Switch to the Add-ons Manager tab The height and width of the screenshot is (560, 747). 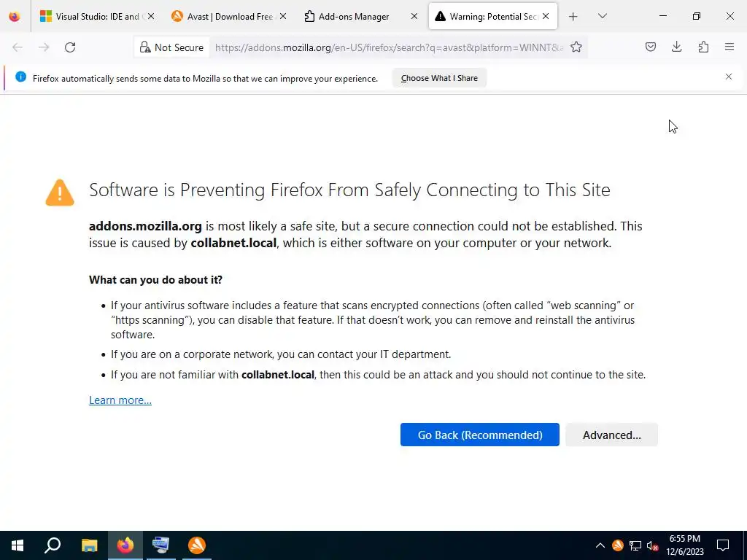coord(354,17)
